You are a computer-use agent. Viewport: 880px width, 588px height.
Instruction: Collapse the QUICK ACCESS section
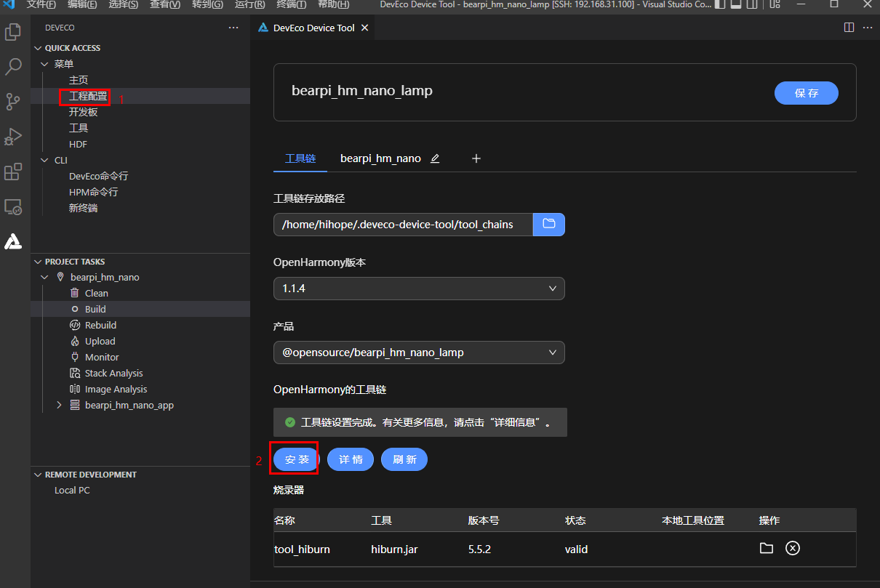[39, 48]
